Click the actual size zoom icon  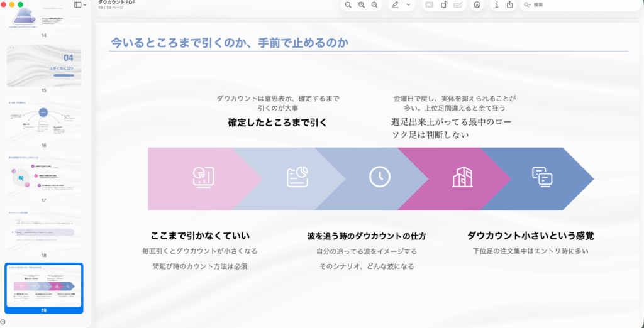click(361, 5)
